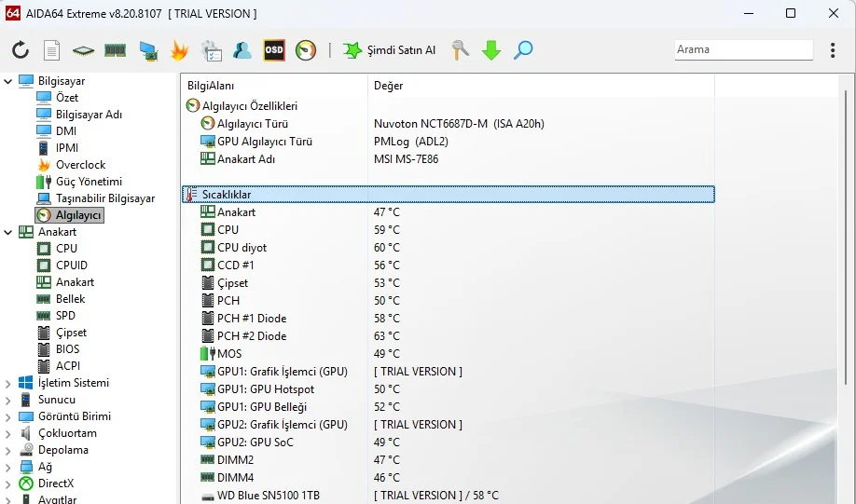The image size is (856, 504).
Task: Expand the DirectX node
Action: [7, 484]
